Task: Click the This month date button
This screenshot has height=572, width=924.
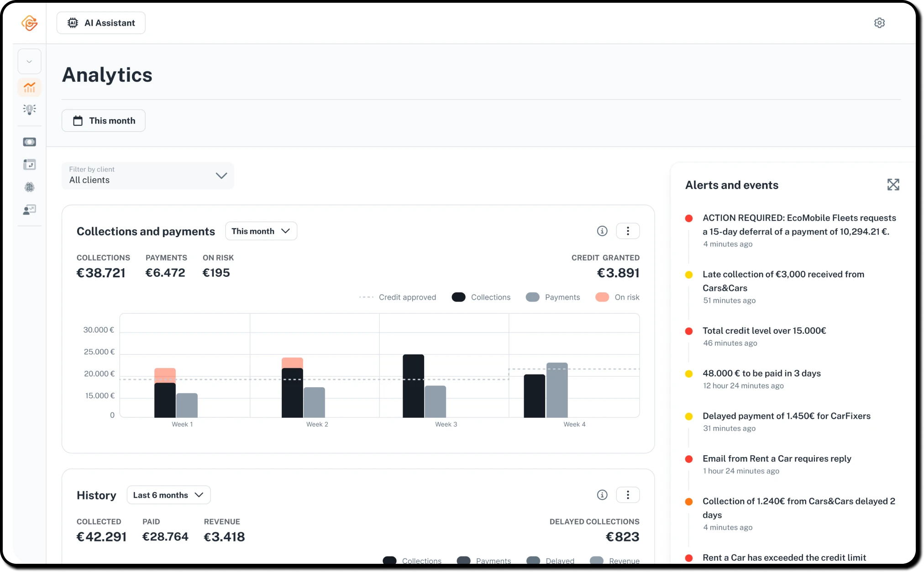Action: (x=104, y=120)
